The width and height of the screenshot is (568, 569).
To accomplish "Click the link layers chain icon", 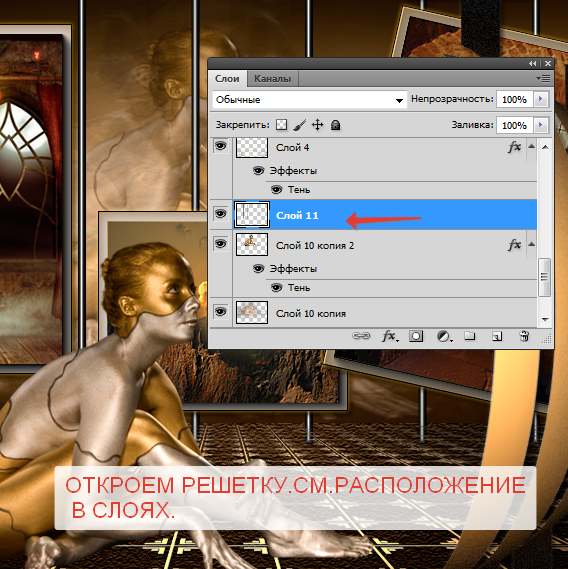I will 361,336.
